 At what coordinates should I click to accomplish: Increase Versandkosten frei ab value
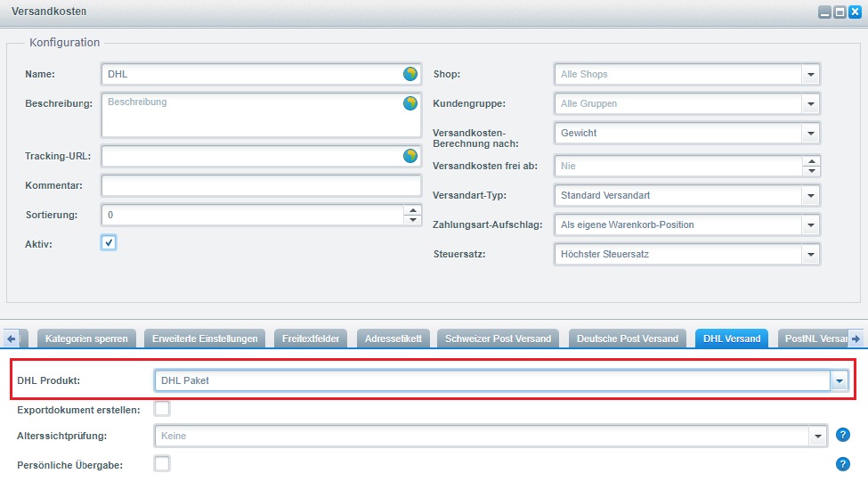tap(812, 161)
